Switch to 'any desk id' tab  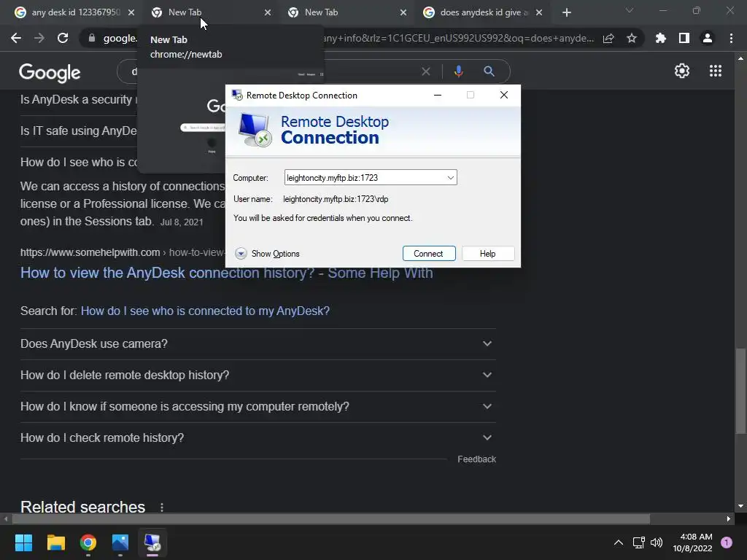pos(75,12)
